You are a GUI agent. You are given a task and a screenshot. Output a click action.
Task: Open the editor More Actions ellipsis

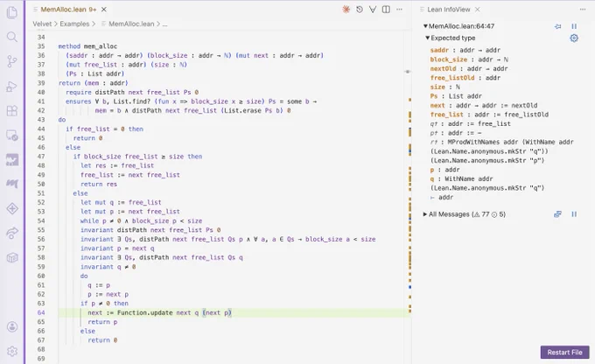pos(399,10)
